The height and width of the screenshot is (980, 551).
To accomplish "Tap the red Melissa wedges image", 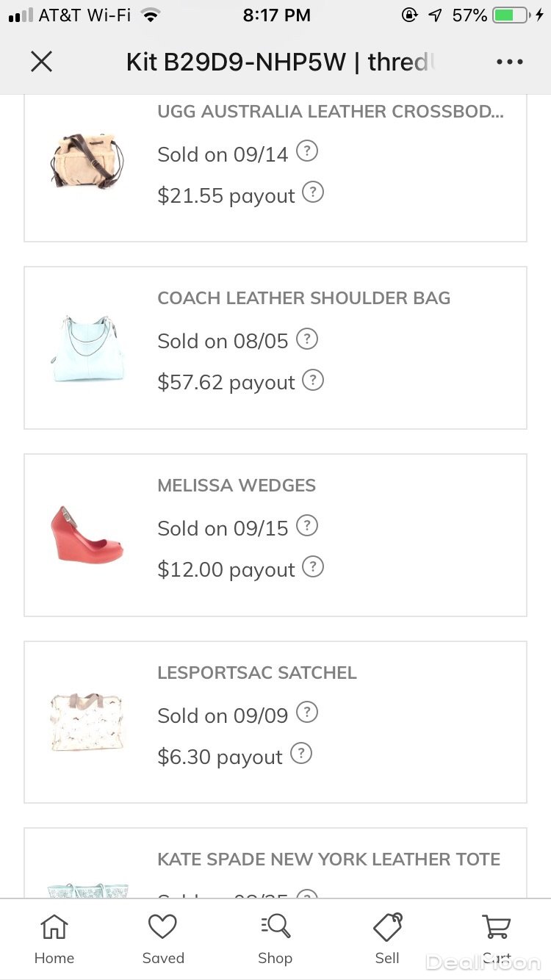I will click(x=87, y=535).
